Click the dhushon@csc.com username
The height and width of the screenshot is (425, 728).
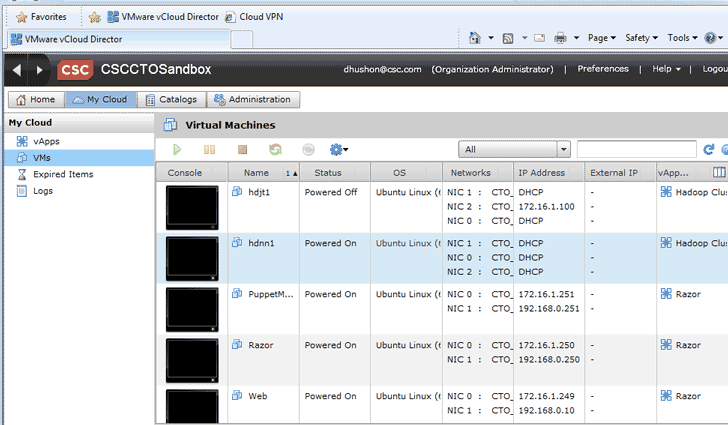[x=382, y=69]
